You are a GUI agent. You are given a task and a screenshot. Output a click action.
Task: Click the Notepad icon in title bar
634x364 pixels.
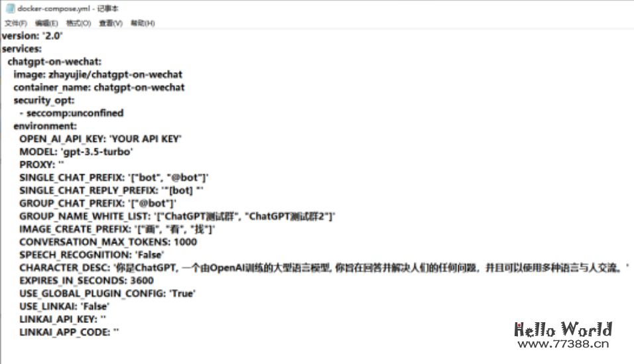(10, 9)
